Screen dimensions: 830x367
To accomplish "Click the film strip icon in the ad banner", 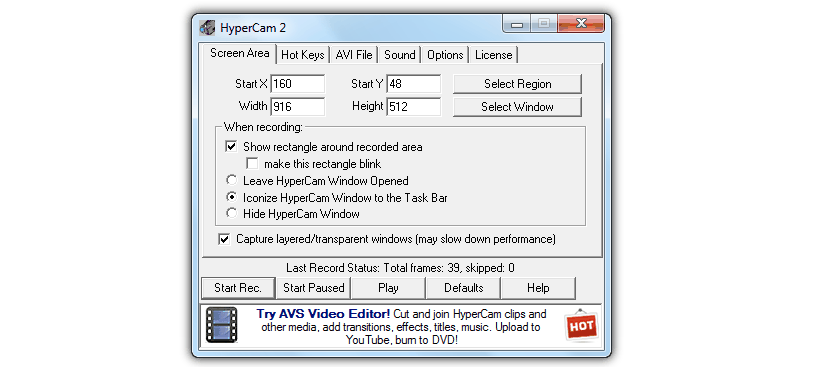I will [x=221, y=325].
